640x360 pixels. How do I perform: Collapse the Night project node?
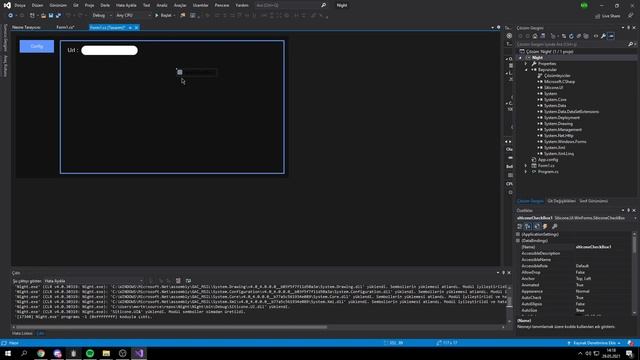pyautogui.click(x=520, y=58)
